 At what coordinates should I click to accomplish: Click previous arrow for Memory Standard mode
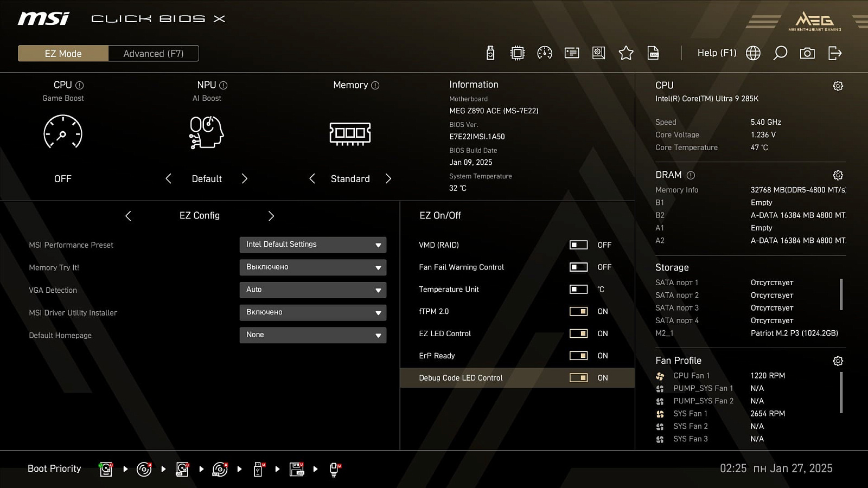[312, 178]
